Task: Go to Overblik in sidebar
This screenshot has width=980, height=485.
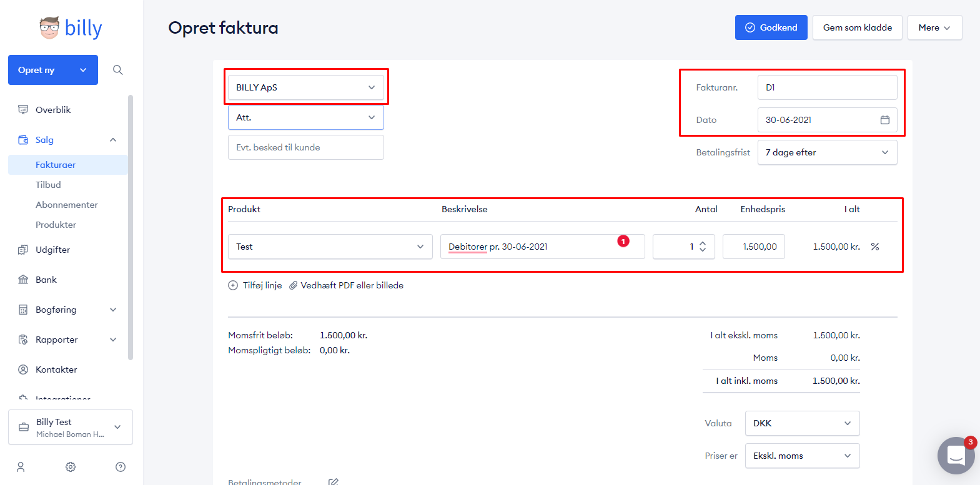Action: (53, 110)
